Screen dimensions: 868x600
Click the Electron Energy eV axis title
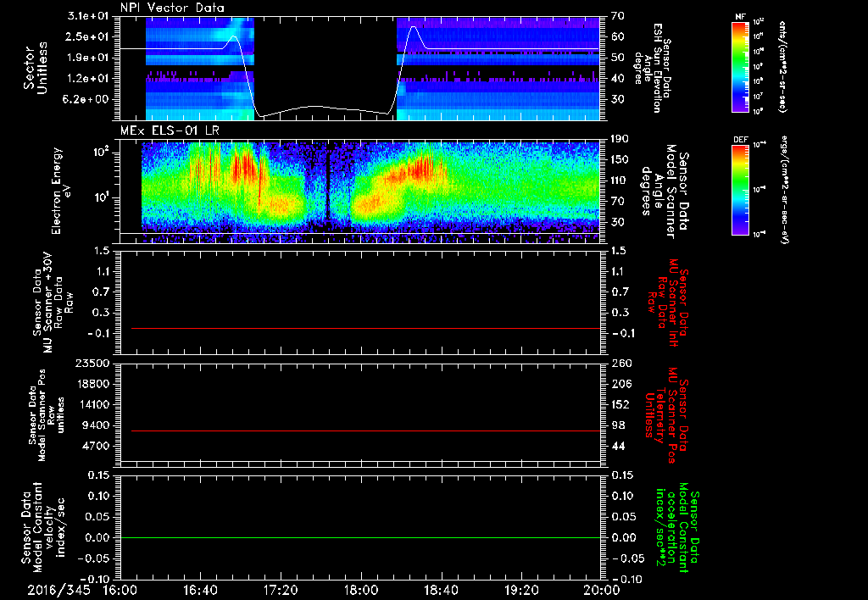click(x=62, y=191)
